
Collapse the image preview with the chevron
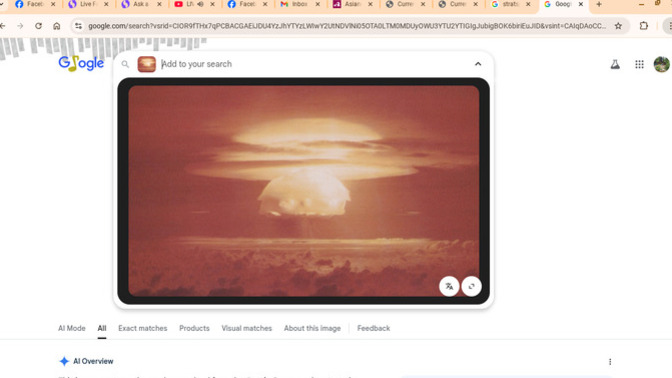click(x=478, y=64)
